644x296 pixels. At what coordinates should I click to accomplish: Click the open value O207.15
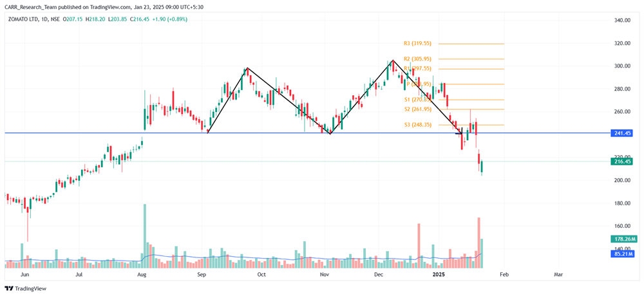pos(73,19)
